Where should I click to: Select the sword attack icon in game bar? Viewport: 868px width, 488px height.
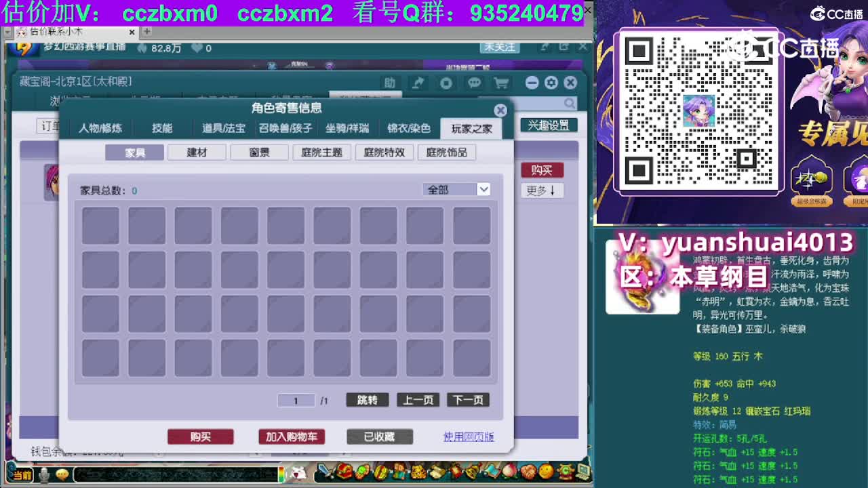pos(327,471)
